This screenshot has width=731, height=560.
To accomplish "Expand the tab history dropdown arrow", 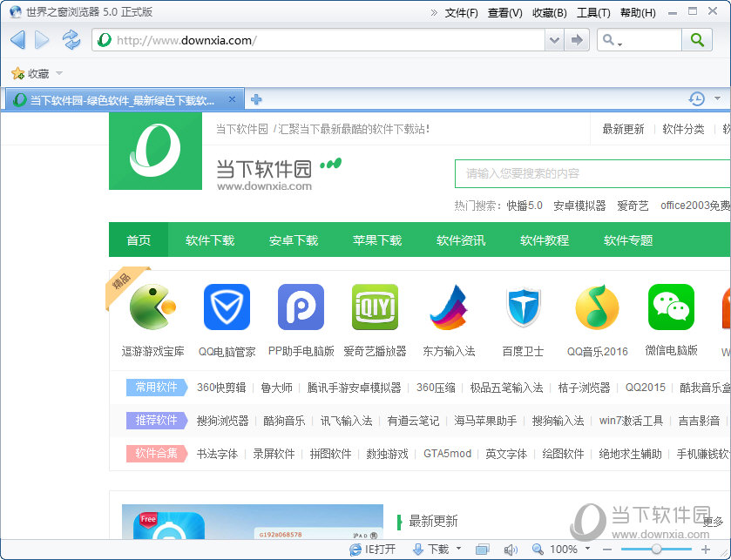I will pos(717,98).
